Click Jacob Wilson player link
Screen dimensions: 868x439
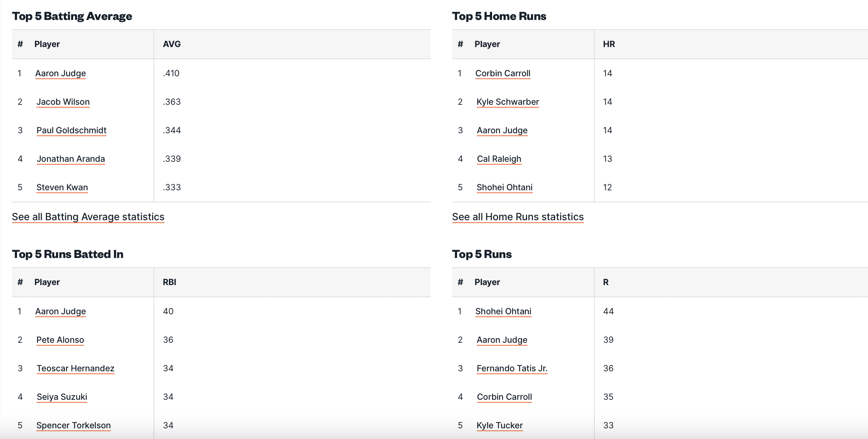(x=63, y=102)
